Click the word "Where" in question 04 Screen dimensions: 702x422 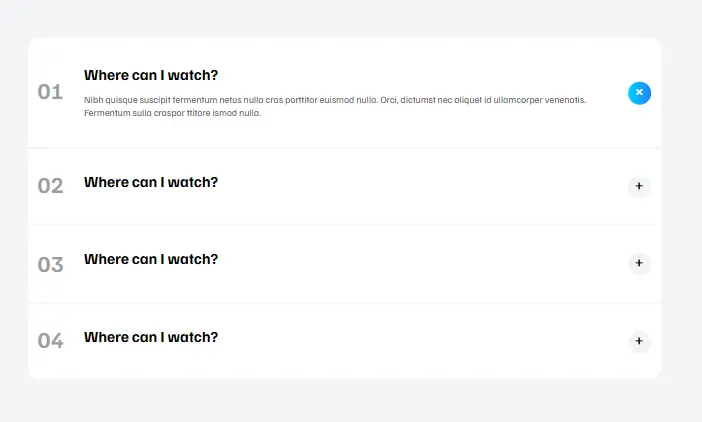click(x=106, y=337)
